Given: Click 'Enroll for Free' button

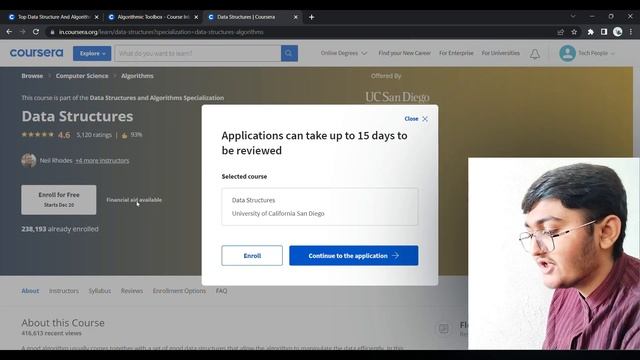Looking at the screenshot, I should point(59,200).
